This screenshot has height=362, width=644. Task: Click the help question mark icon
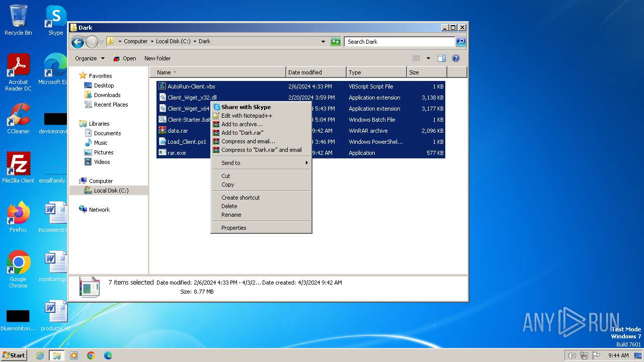tap(456, 58)
